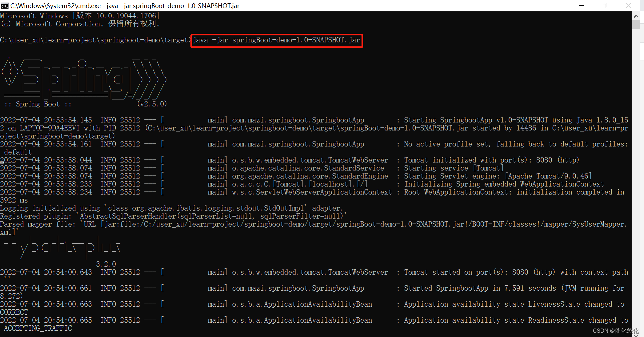Click the scrollbar up arrow
The image size is (644, 337).
[x=636, y=16]
